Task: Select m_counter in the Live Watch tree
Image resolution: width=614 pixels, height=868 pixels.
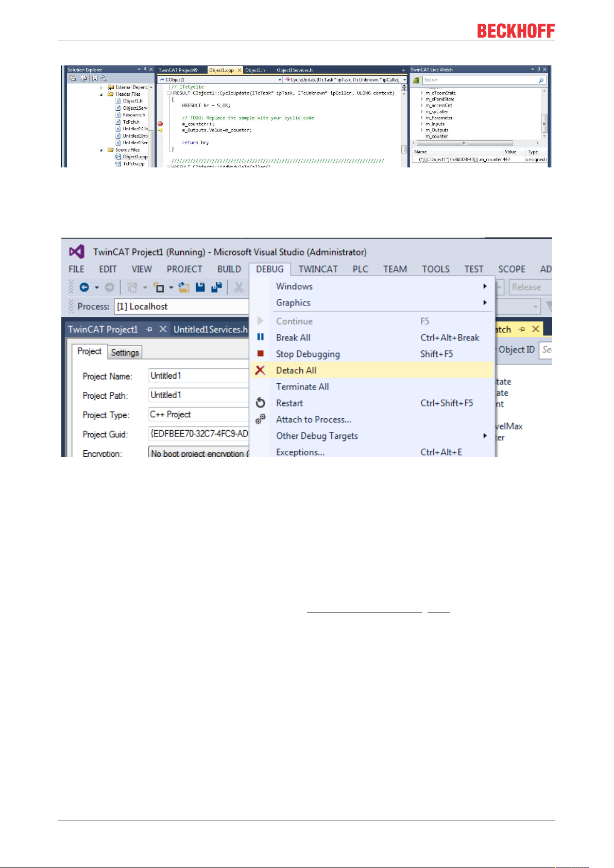Action: coord(437,137)
